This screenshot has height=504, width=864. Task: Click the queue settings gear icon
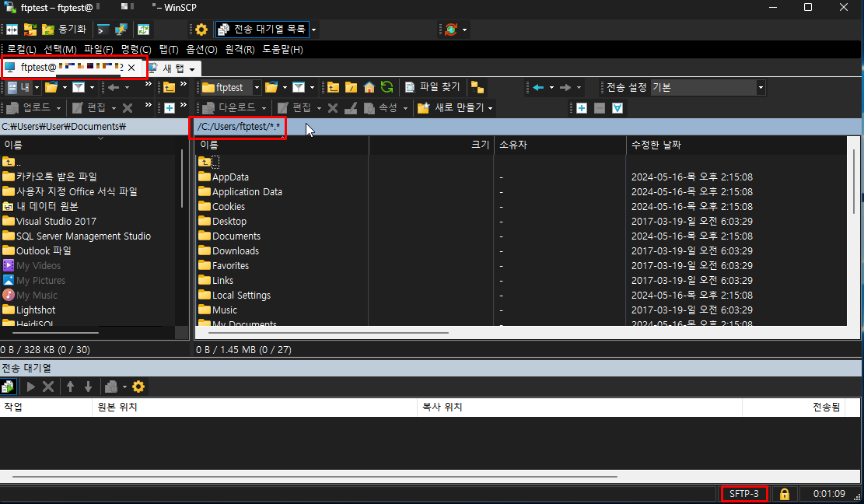click(138, 387)
